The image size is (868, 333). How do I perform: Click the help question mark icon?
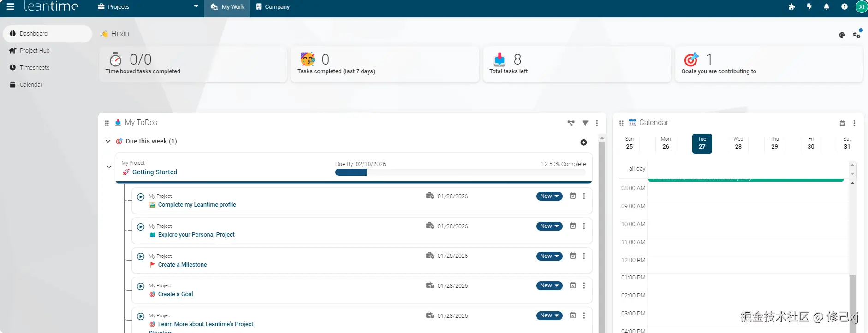click(x=844, y=7)
